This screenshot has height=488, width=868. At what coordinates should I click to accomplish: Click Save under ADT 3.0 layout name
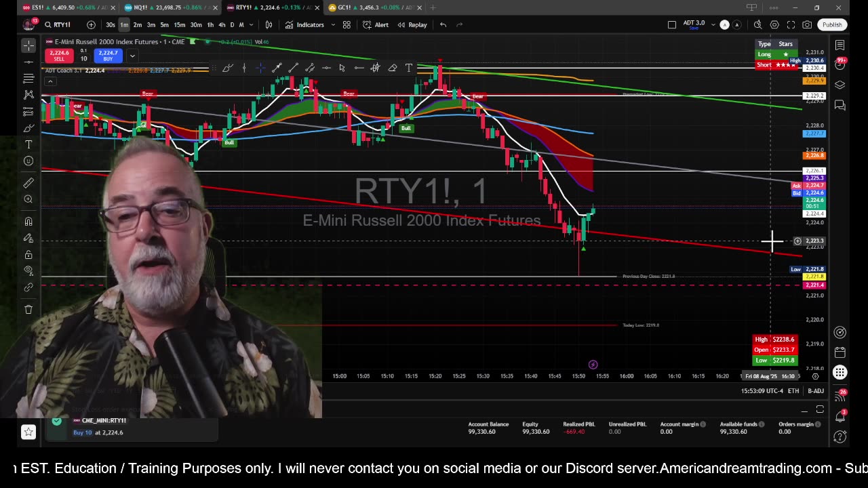694,28
